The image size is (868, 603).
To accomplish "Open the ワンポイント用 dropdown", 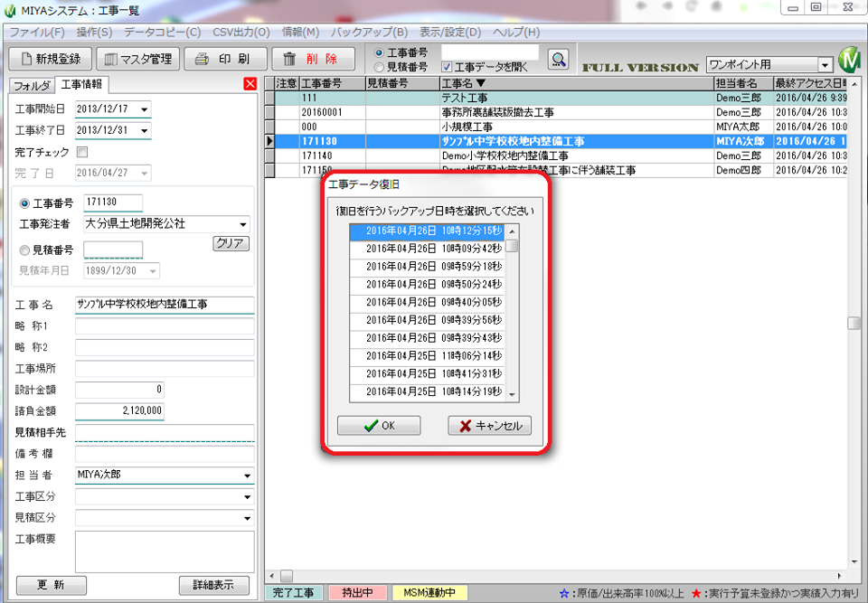I will pyautogui.click(x=826, y=65).
